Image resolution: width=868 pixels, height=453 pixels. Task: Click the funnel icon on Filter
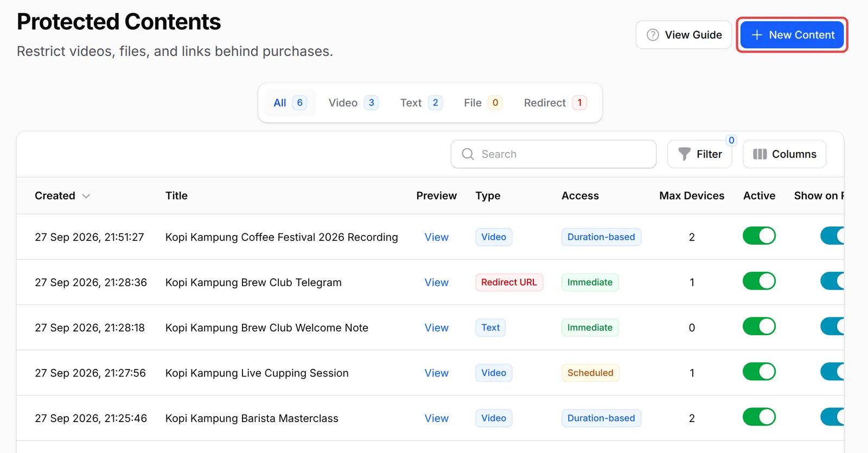click(x=685, y=154)
